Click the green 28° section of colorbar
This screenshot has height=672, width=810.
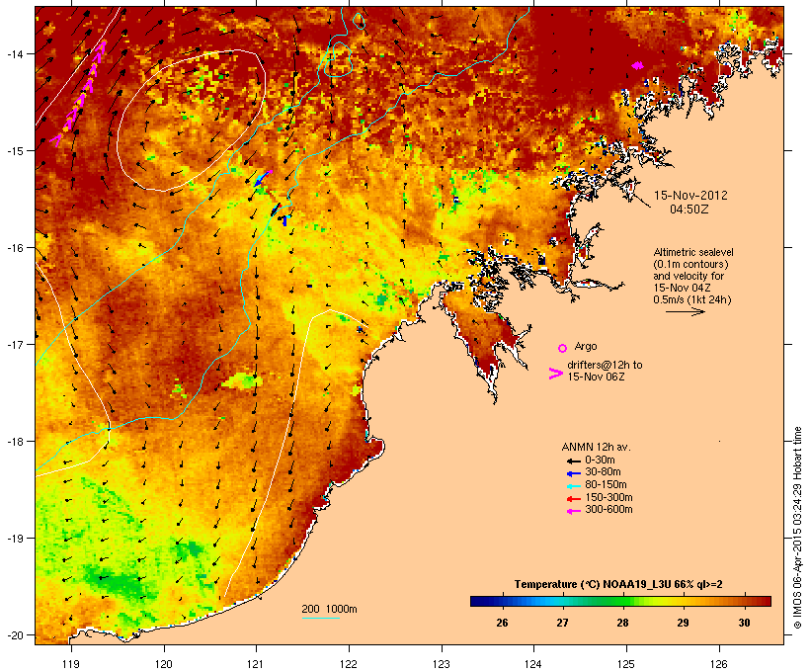[x=622, y=601]
